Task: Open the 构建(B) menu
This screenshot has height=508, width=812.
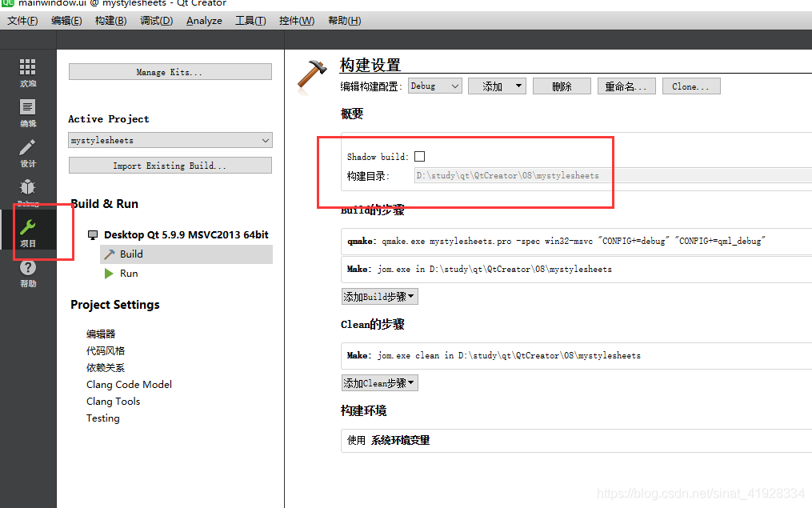Action: pyautogui.click(x=111, y=21)
